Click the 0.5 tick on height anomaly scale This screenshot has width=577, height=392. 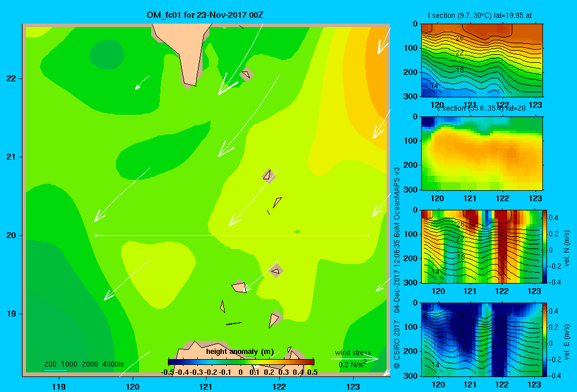pyautogui.click(x=312, y=372)
